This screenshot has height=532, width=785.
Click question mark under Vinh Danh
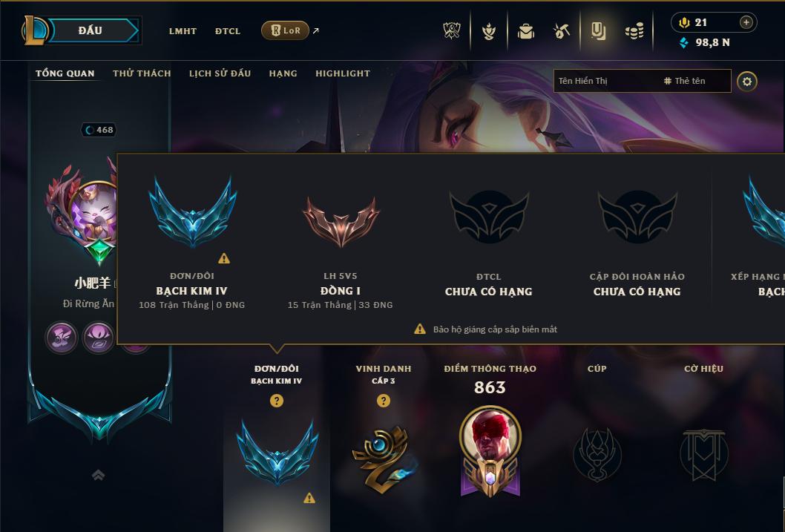384,401
